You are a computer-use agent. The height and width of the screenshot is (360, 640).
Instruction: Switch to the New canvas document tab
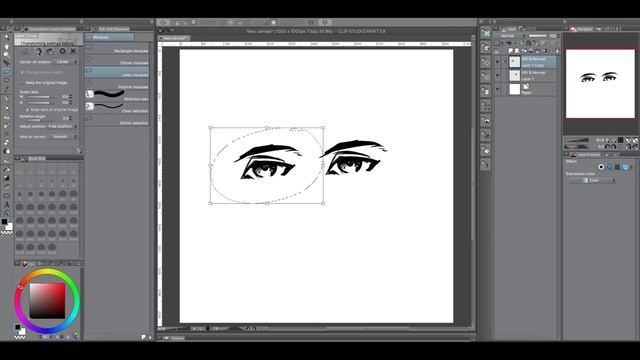point(174,38)
